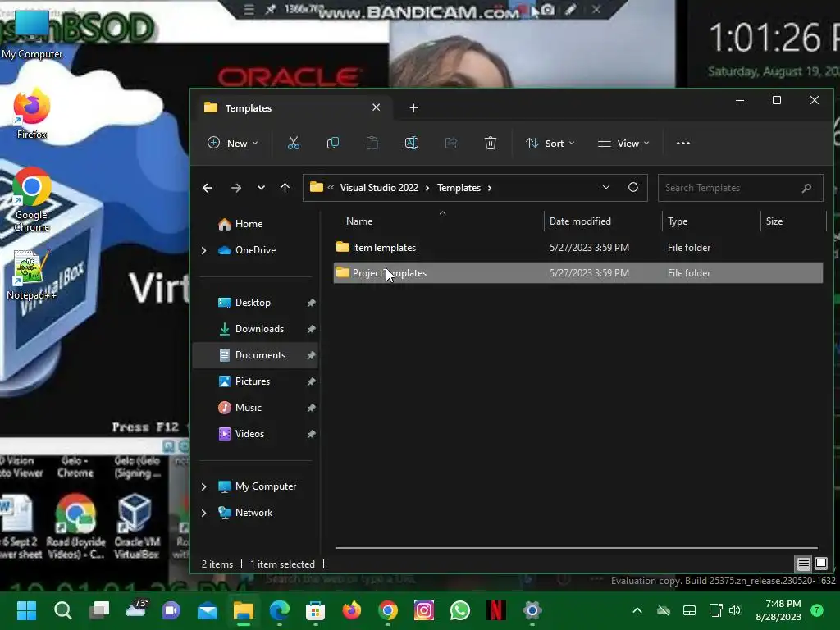Switch to Details view icon in status bar
Screen dimensions: 840x630
click(x=803, y=564)
